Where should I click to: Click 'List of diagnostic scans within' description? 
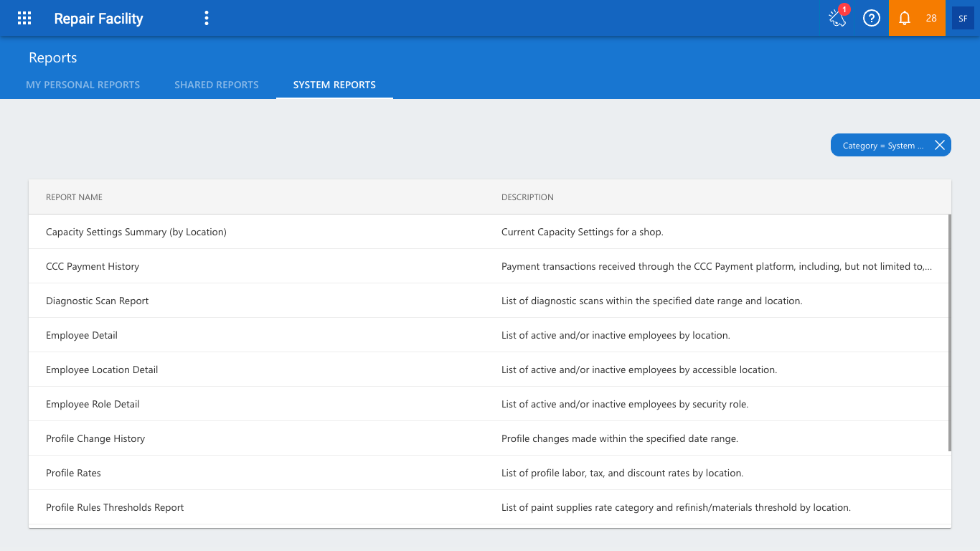(x=651, y=301)
